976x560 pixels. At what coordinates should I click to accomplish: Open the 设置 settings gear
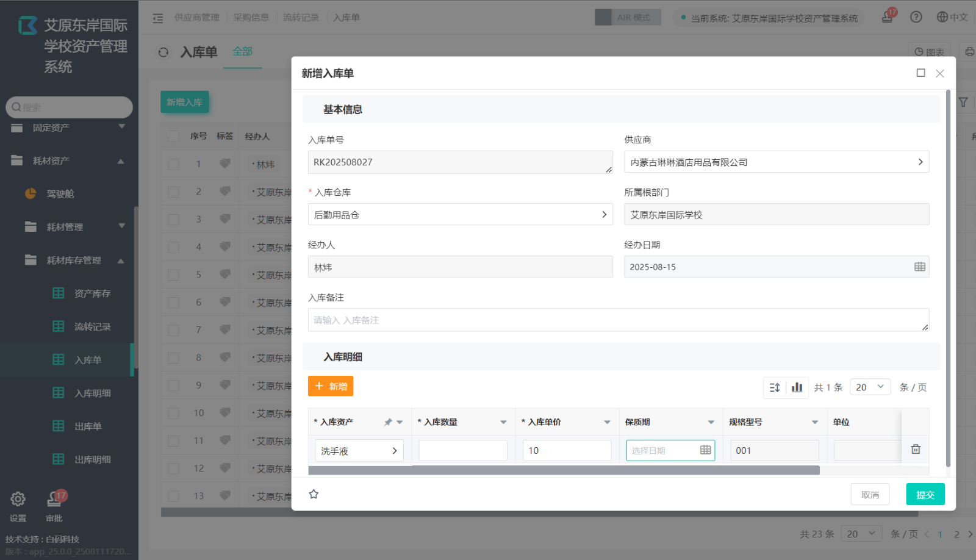tap(18, 500)
